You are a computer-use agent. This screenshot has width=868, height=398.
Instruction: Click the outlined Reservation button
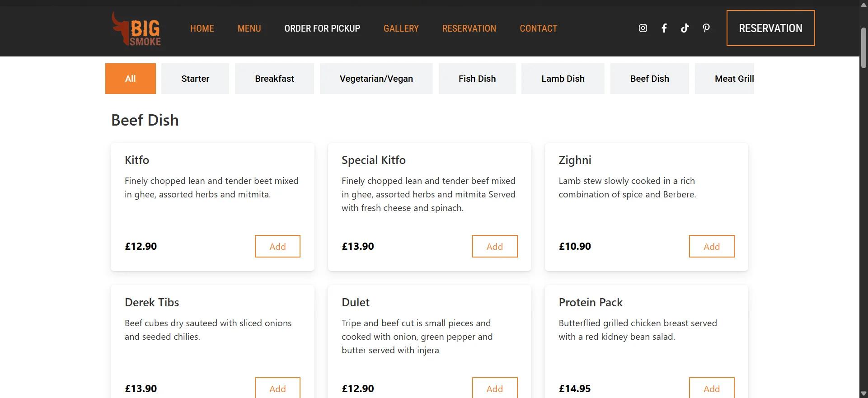pyautogui.click(x=771, y=28)
